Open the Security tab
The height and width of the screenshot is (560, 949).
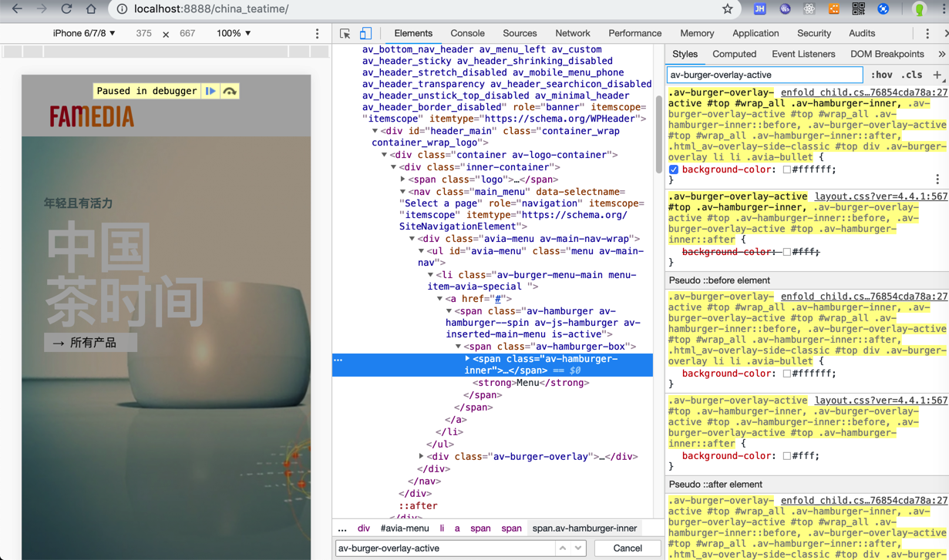(814, 34)
